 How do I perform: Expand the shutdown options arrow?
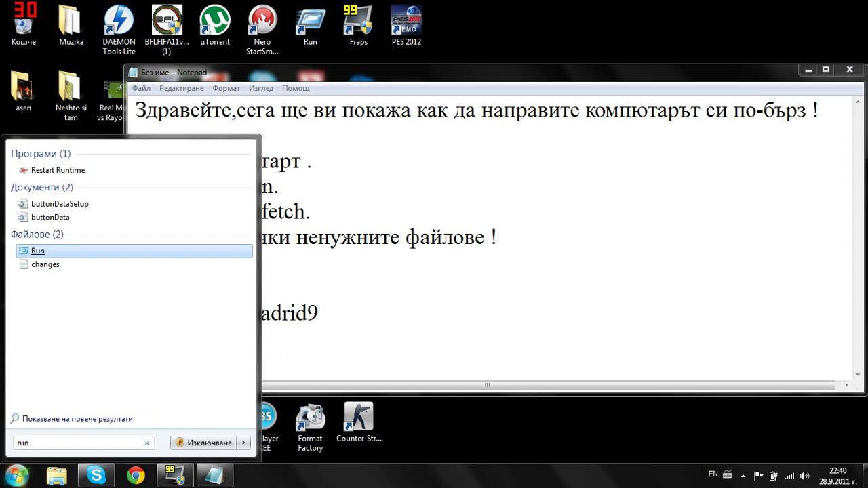(x=244, y=443)
